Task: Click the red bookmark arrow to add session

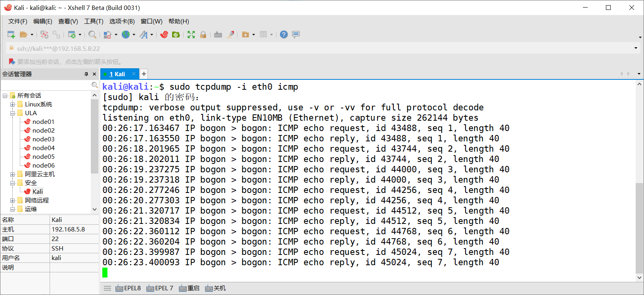Action: point(12,62)
